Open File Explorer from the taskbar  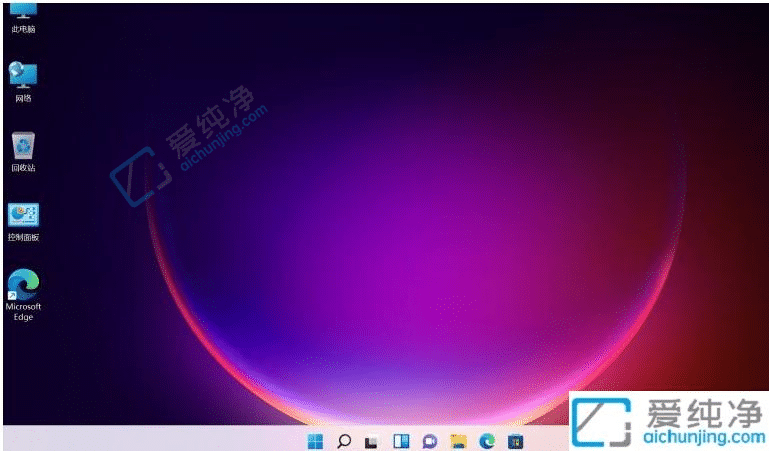(x=458, y=441)
